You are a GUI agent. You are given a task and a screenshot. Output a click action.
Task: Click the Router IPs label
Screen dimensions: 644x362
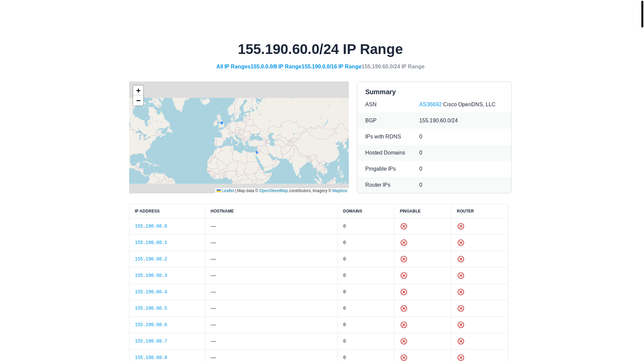378,185
